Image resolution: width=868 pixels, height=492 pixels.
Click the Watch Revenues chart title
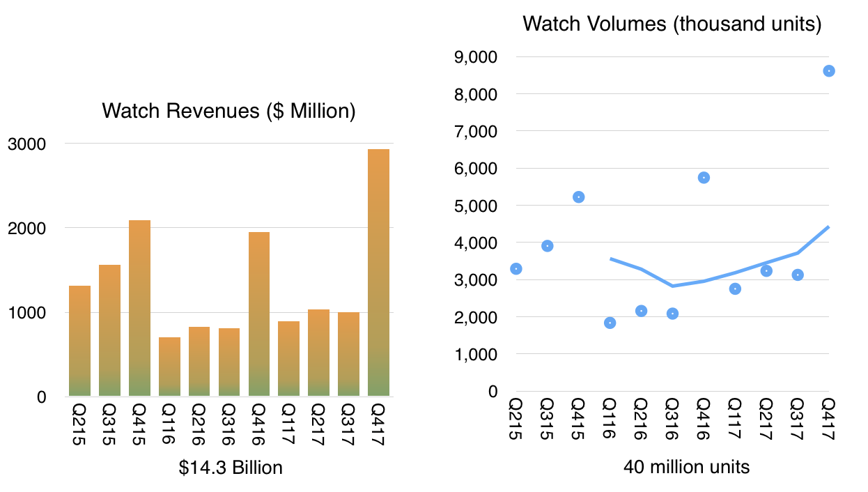[228, 111]
